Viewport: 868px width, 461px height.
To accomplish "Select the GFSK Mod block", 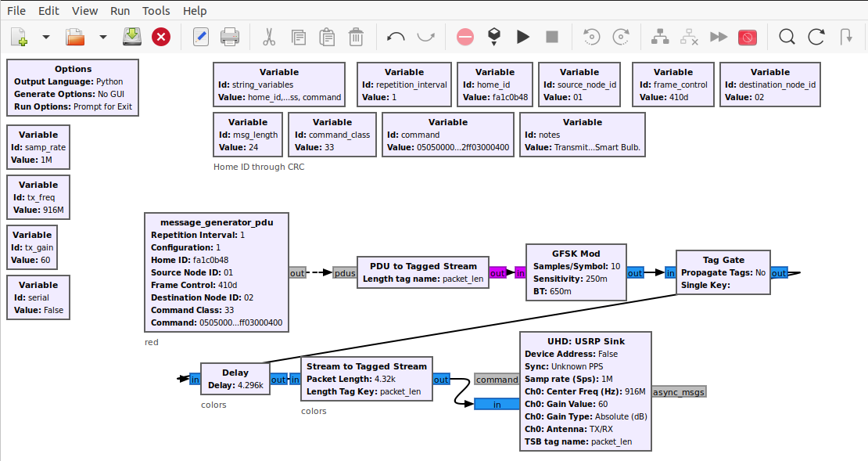I will coord(576,272).
